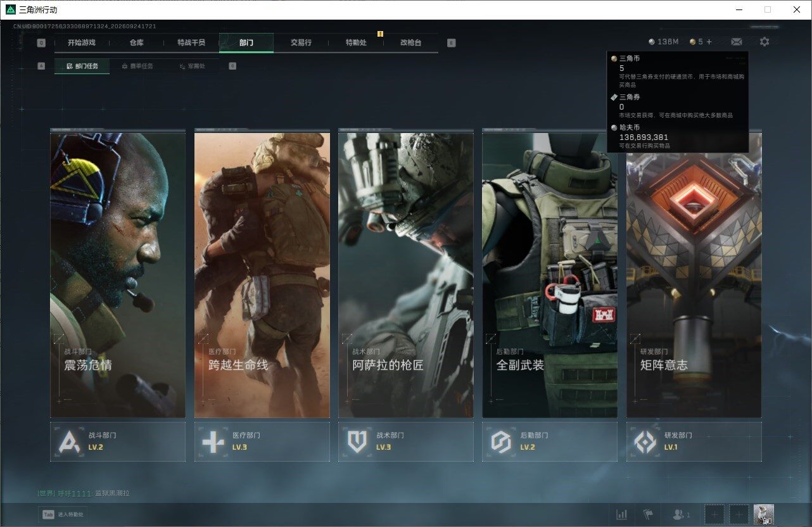Click the CN UID text at top
812x527 pixels.
point(85,27)
